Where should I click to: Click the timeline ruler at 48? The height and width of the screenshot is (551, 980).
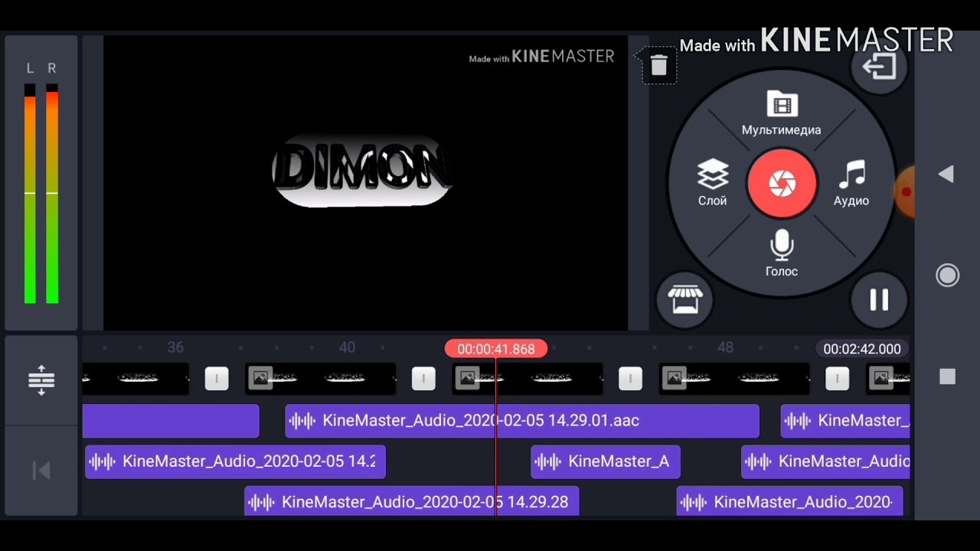click(725, 347)
